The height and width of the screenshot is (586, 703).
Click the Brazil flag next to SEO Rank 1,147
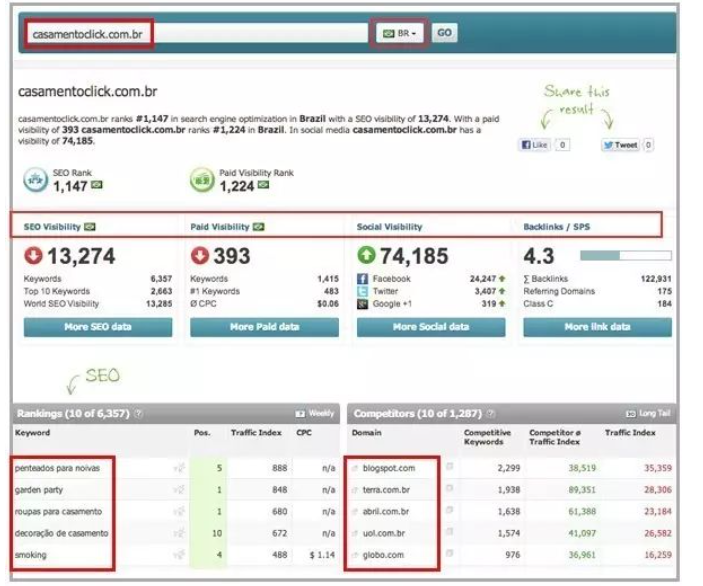[x=97, y=185]
